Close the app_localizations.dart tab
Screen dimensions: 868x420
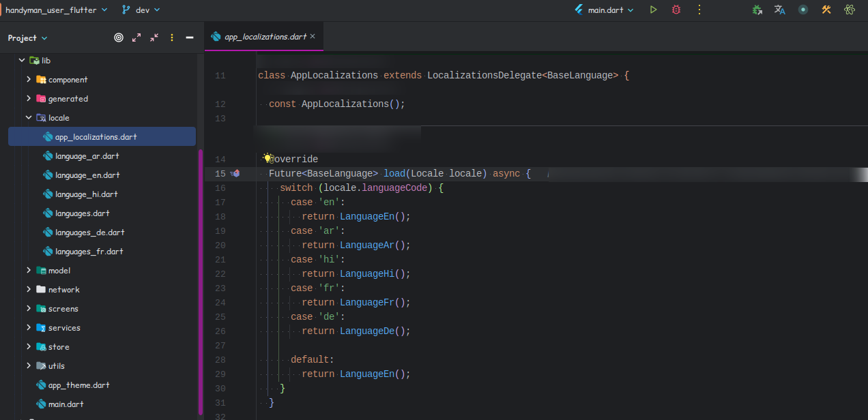coord(313,37)
